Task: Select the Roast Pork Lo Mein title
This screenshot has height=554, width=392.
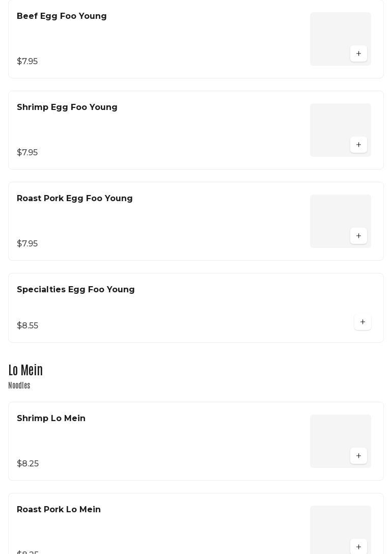Action: pos(59,510)
